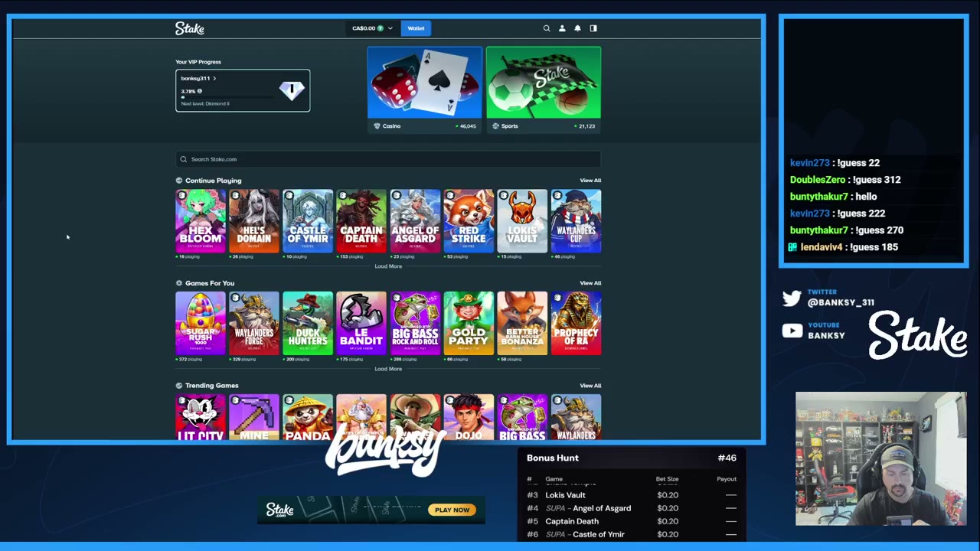Open the Red Strike game thumbnail
The width and height of the screenshot is (980, 551).
[469, 221]
